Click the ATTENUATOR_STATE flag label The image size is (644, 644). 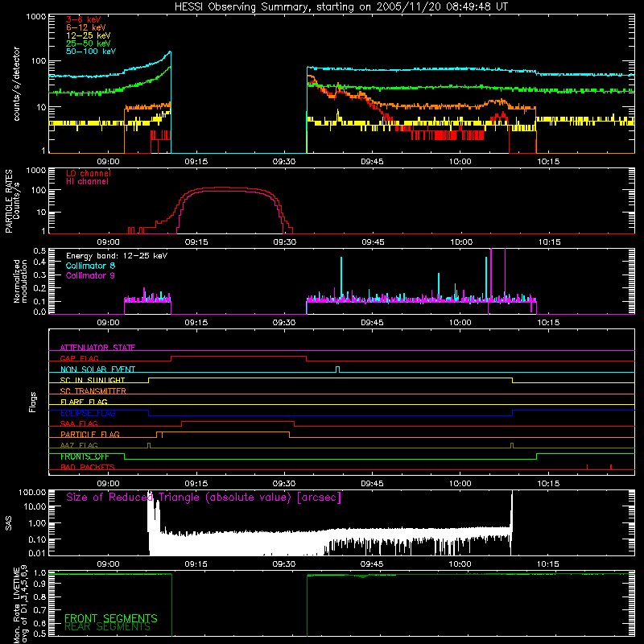click(x=97, y=348)
